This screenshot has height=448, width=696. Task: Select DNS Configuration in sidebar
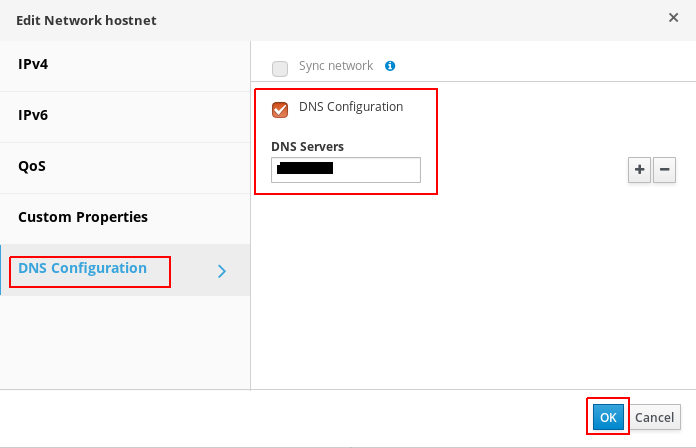[x=125, y=270]
